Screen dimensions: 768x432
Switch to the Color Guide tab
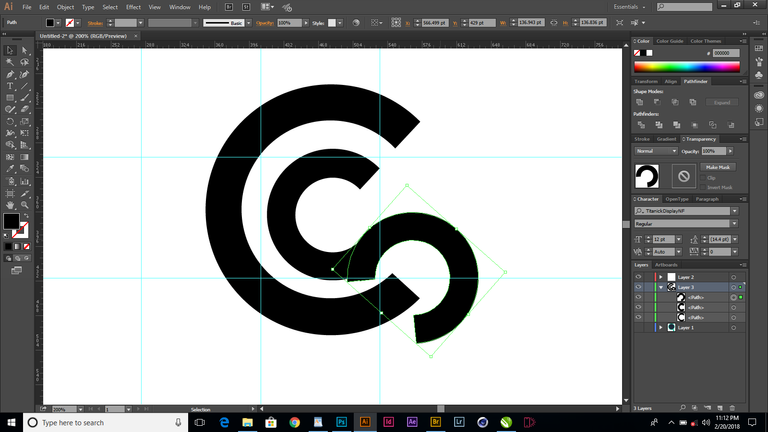pos(669,41)
